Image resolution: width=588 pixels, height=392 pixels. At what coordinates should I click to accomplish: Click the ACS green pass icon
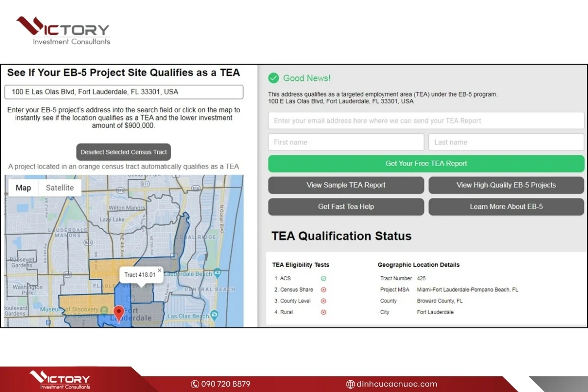323,278
